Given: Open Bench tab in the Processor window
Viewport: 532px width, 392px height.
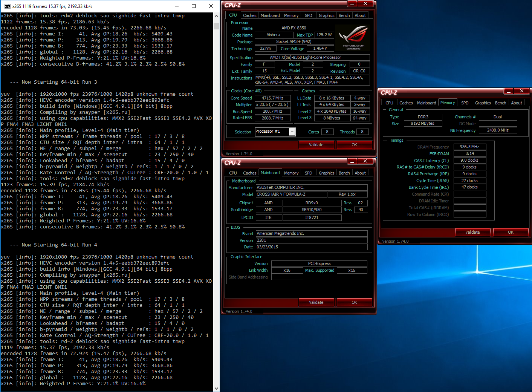Looking at the screenshot, I should coord(344,15).
